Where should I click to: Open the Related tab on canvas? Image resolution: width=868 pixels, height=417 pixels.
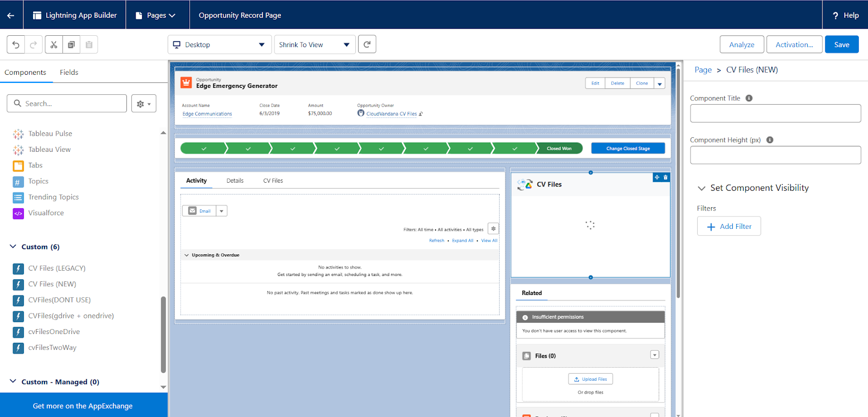click(532, 293)
